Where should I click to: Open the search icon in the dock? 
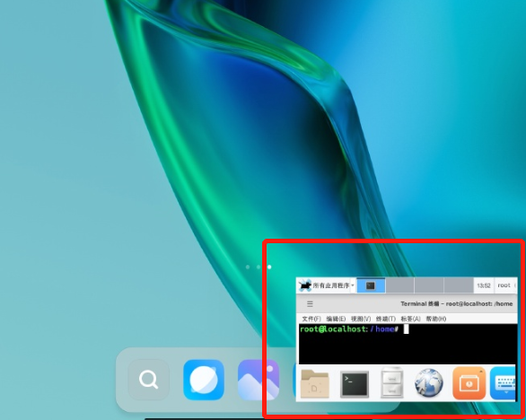(x=149, y=380)
